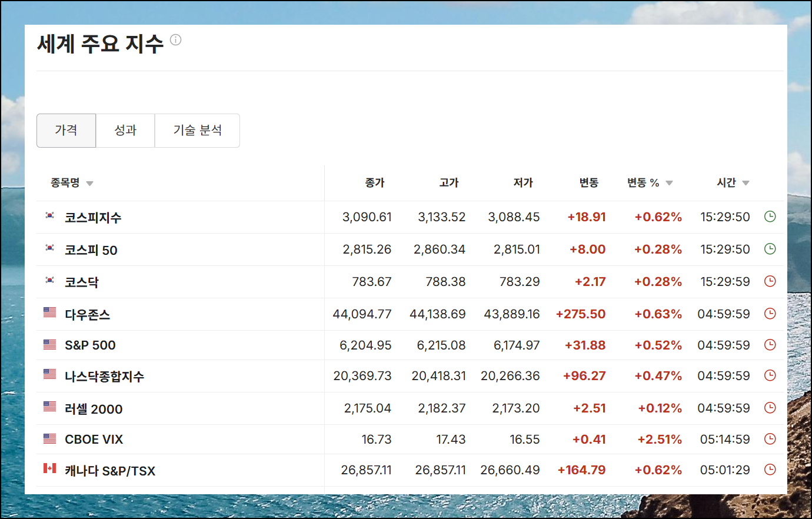Screen dimensions: 812x519
Task: Click the 코스닥 low value 783.29
Action: (x=520, y=282)
